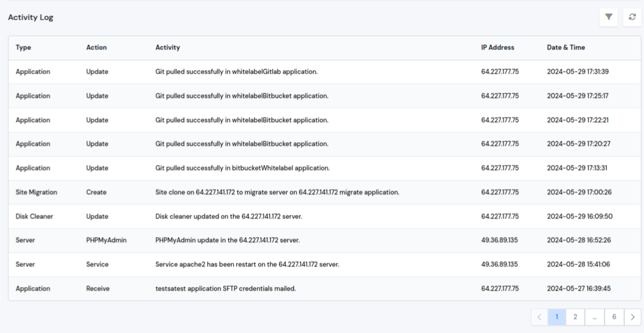Viewport: 644px width, 333px height.
Task: Click the pagination ellipsis button
Action: (594, 317)
